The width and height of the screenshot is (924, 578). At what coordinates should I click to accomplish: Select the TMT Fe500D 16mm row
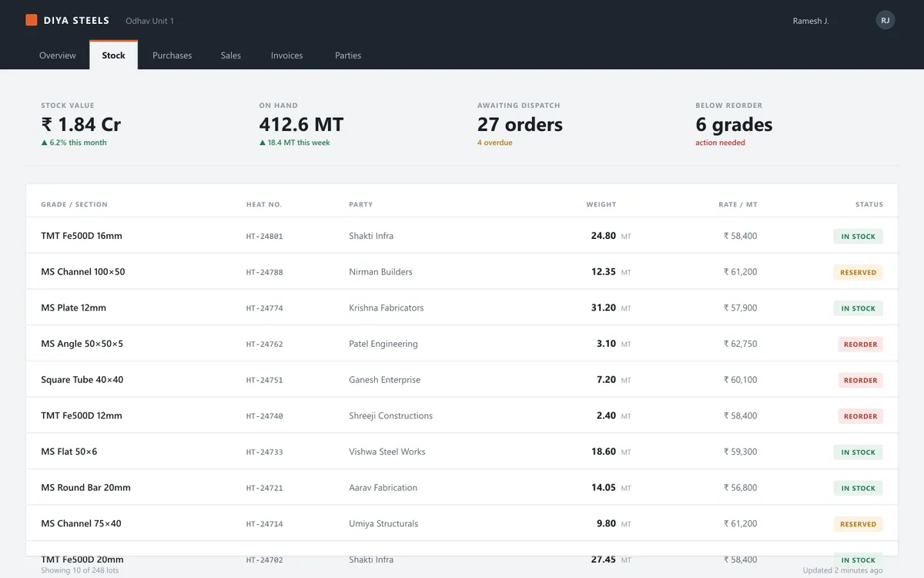pyautogui.click(x=462, y=236)
